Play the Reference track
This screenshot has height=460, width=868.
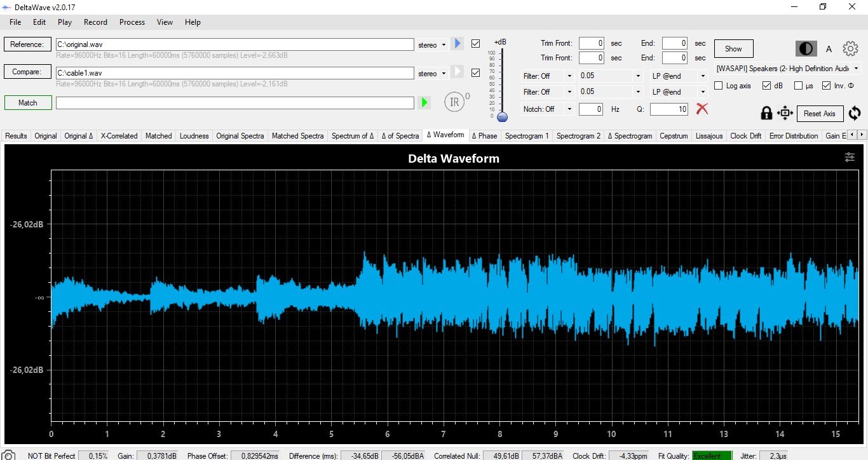click(x=458, y=44)
